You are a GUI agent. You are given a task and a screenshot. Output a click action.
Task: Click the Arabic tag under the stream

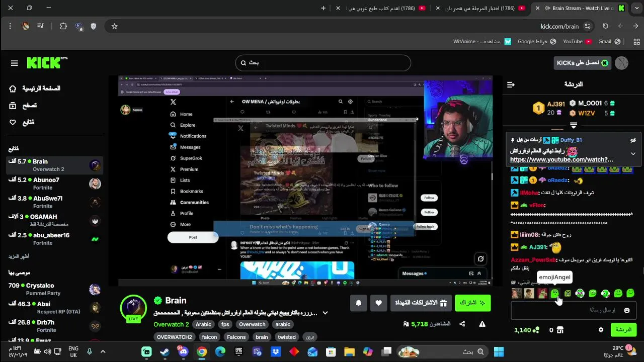(203, 324)
